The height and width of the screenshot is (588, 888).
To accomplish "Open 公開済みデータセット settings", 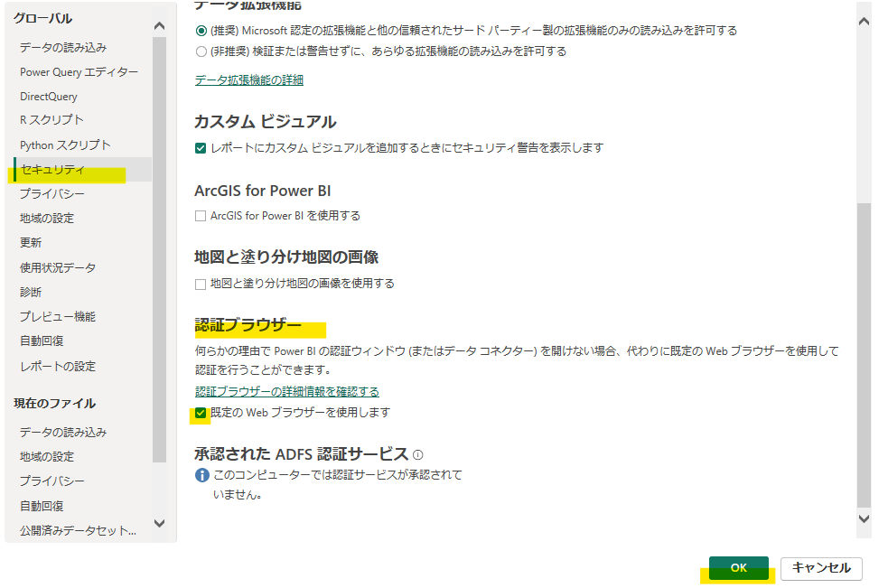I will pos(79,531).
